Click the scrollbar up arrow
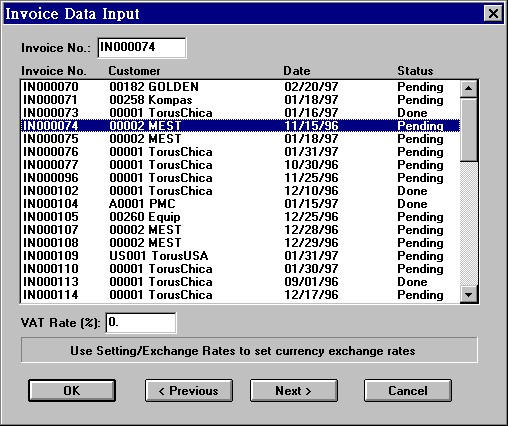The image size is (508, 426). point(469,89)
